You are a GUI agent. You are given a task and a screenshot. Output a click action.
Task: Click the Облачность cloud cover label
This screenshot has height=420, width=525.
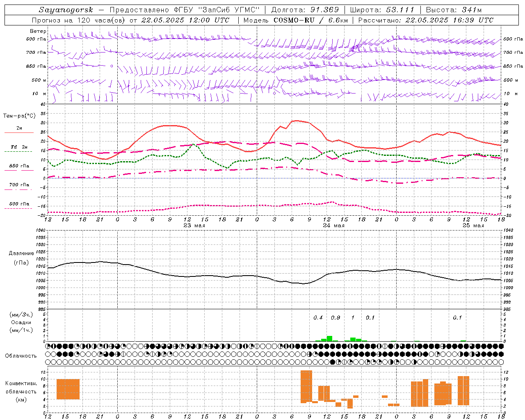21,356
